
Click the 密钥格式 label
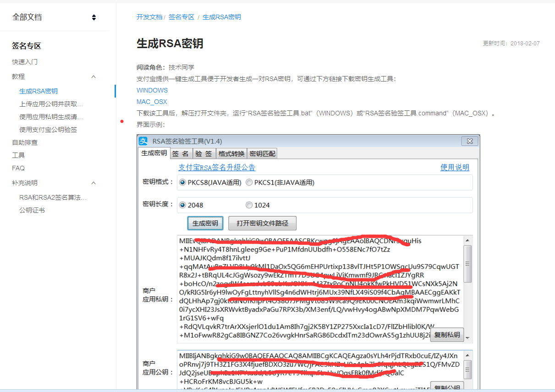point(158,182)
